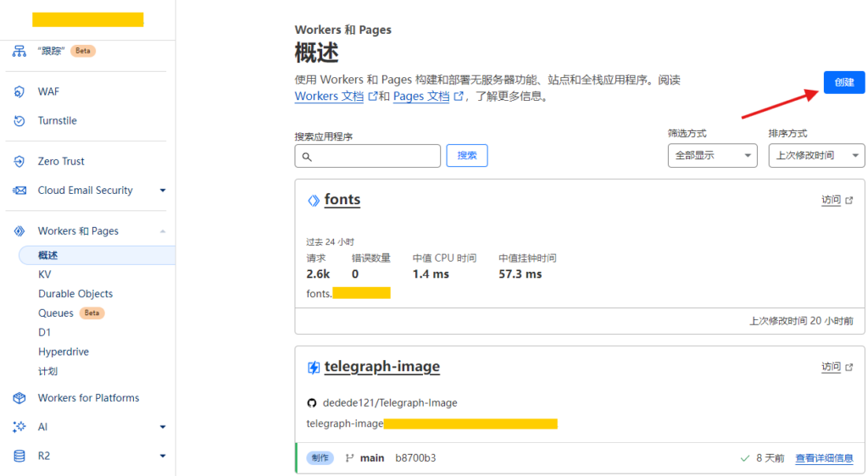Open Durable Objects in sidebar
Screen dimensions: 868x476
pyautogui.click(x=75, y=294)
